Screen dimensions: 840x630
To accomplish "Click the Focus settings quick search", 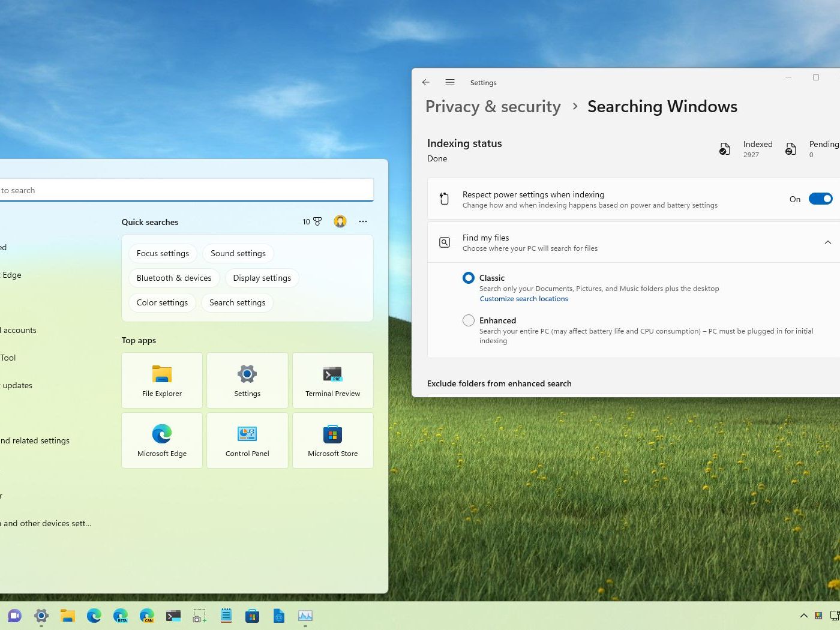I will tap(163, 253).
